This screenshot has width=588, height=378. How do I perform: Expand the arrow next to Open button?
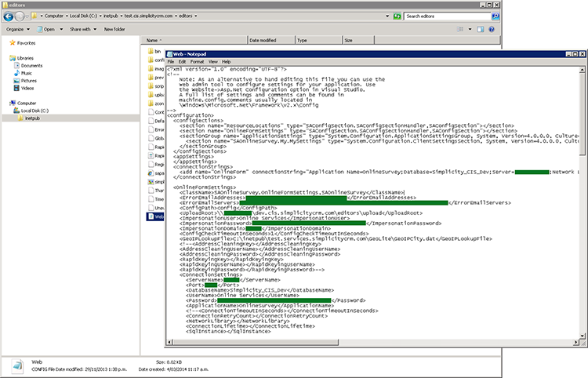point(61,29)
